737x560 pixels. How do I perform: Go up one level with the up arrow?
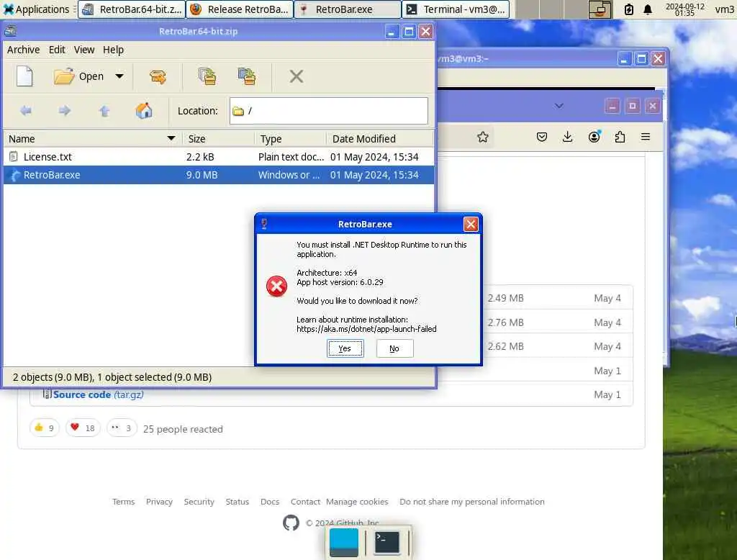coord(104,111)
